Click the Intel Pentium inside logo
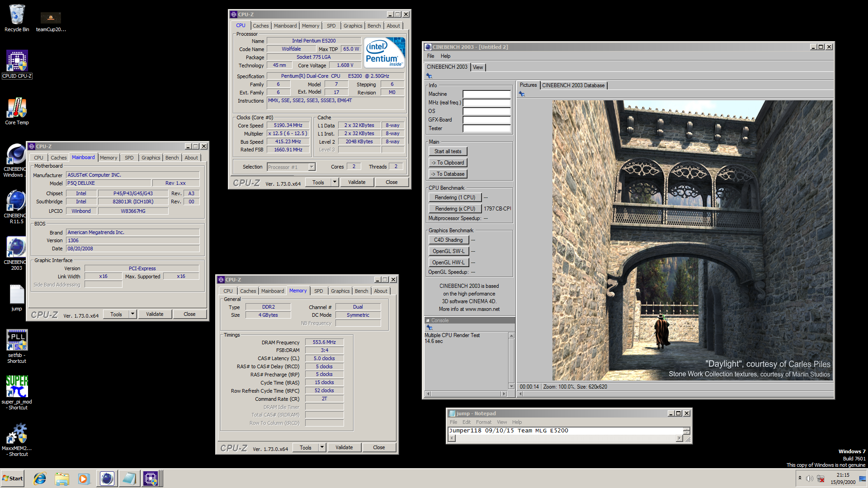Screen dimensions: 868x488 pyautogui.click(x=384, y=53)
